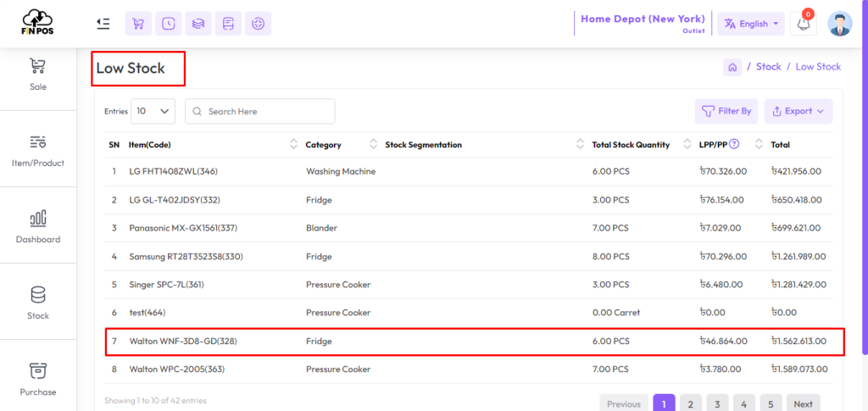Sort by the Item(Code) column arrows

(x=293, y=144)
